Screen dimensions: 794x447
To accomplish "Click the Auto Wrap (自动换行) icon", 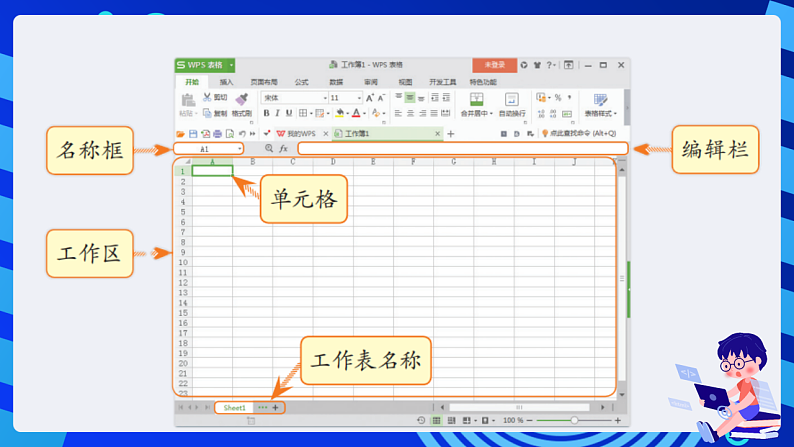I will pos(511,99).
